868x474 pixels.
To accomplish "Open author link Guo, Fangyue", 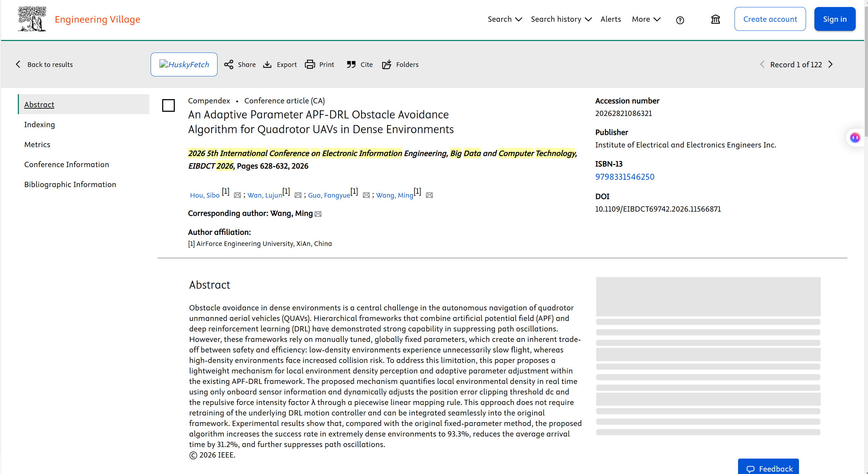I will click(x=329, y=195).
